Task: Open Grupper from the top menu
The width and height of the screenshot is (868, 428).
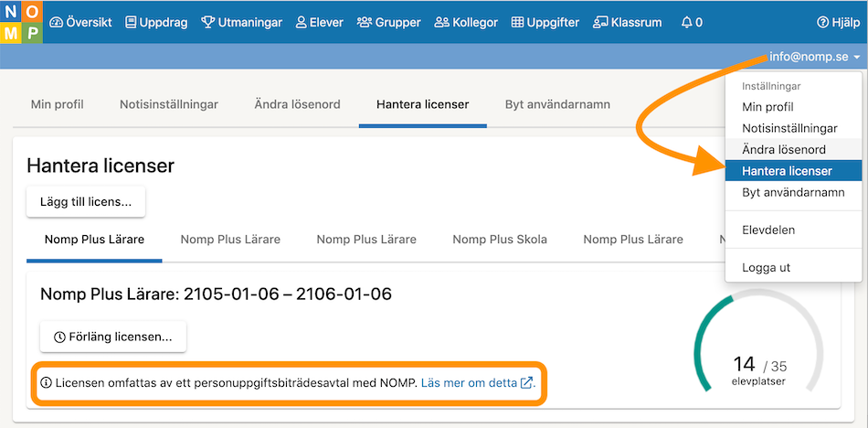Action: (x=389, y=22)
